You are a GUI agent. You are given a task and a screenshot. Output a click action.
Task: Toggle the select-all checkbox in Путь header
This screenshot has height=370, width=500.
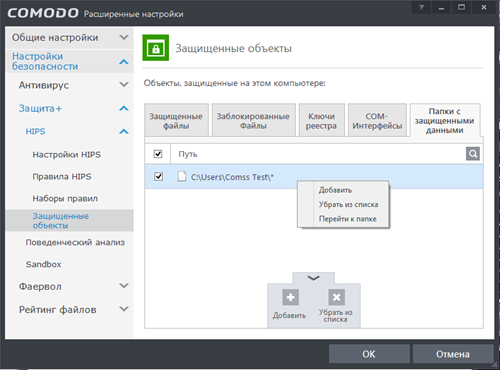pyautogui.click(x=158, y=154)
